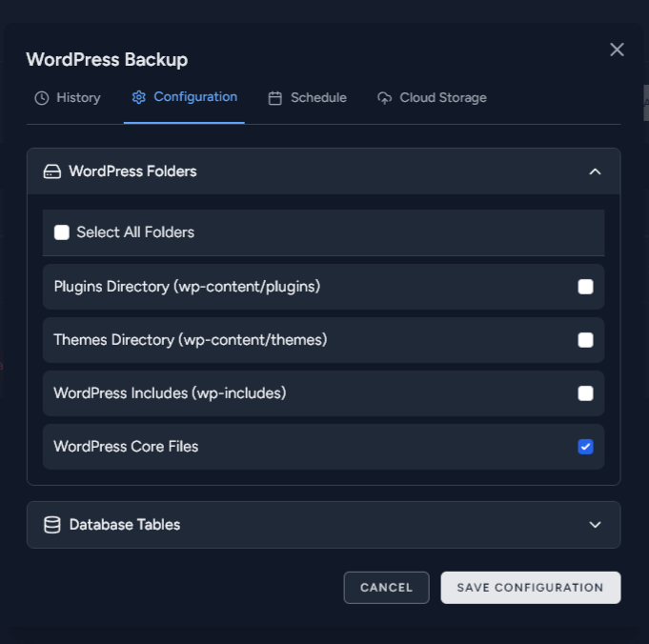The image size is (649, 644).
Task: Click the 'Select All Folders' label
Action: pos(135,232)
